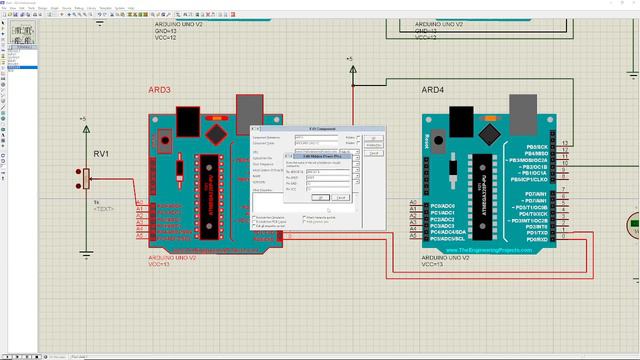Select the Junction dot mode tool
Image resolution: width=640 pixels, height=360 pixels.
[3, 34]
